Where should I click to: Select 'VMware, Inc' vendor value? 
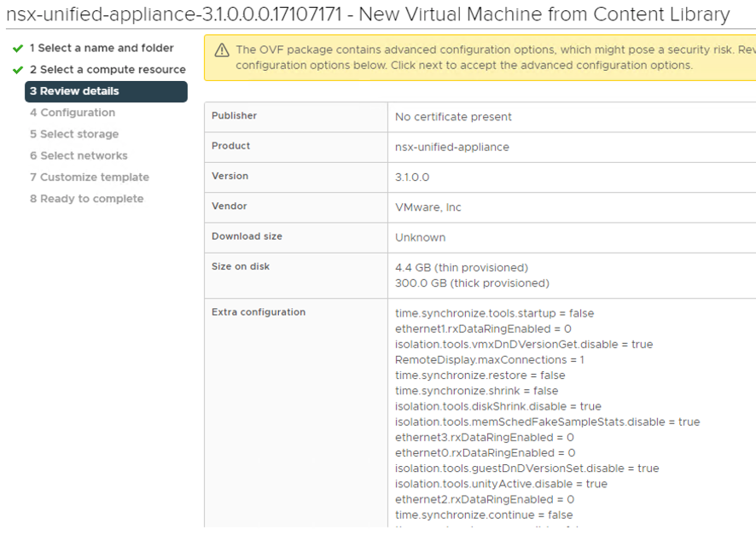(428, 207)
